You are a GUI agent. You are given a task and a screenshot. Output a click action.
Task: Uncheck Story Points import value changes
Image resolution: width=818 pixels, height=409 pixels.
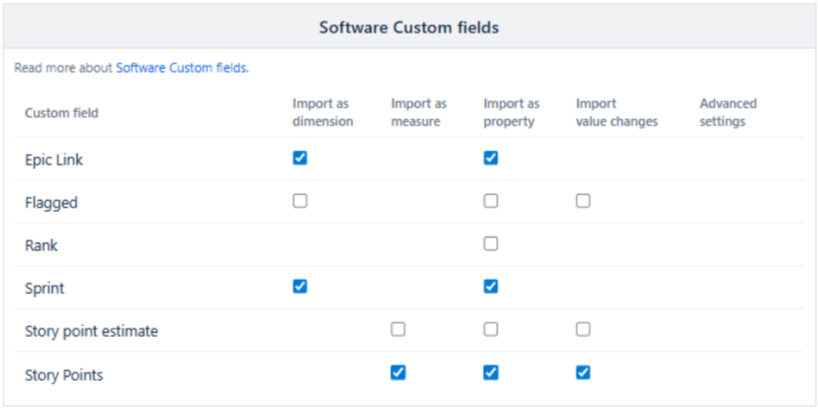click(583, 373)
